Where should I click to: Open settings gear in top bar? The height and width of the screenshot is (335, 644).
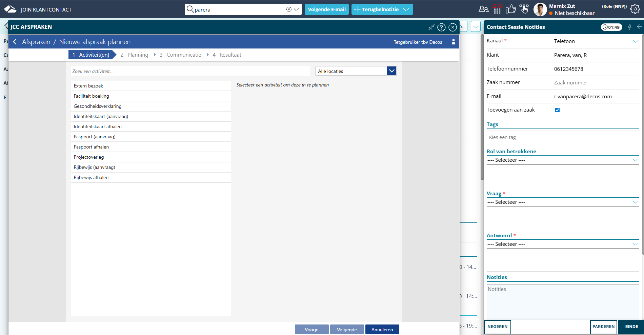(x=635, y=9)
